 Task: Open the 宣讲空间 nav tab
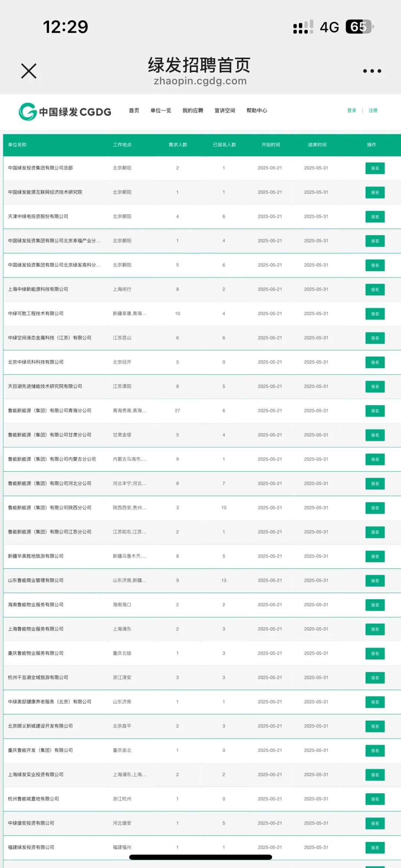[x=225, y=111]
